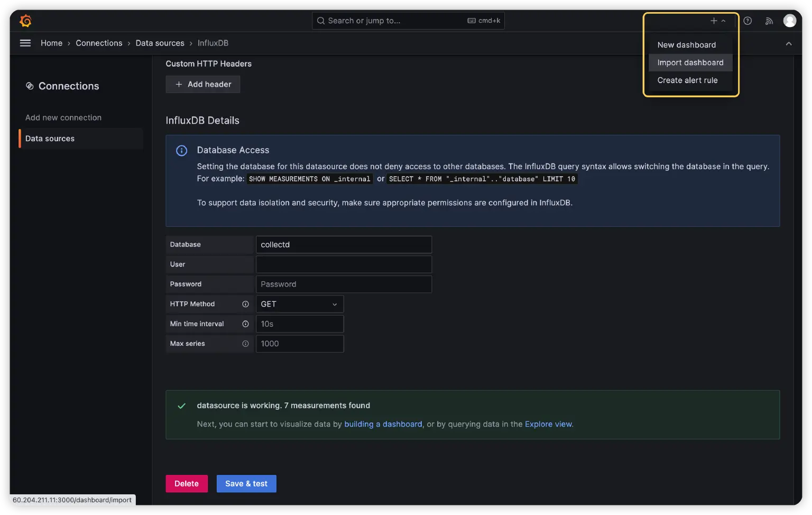Open the user profile avatar
This screenshot has width=812, height=515.
click(x=790, y=21)
